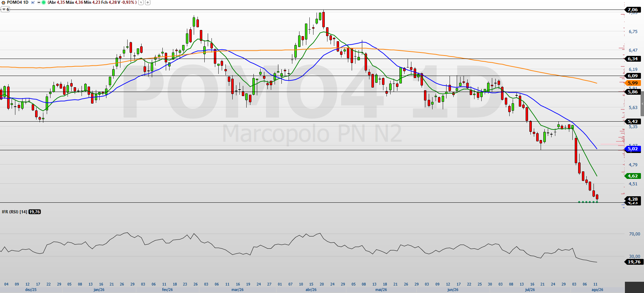Click the POMO4 1D symbol title
Image resolution: width=644 pixels, height=293 pixels.
(x=18, y=2)
